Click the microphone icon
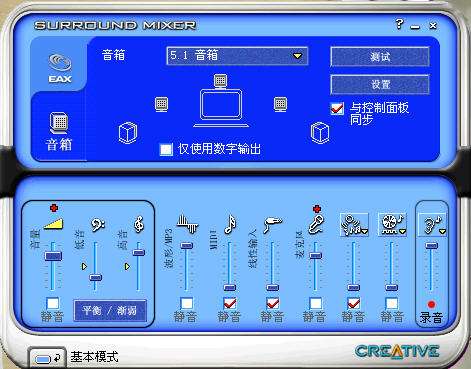 click(x=316, y=224)
